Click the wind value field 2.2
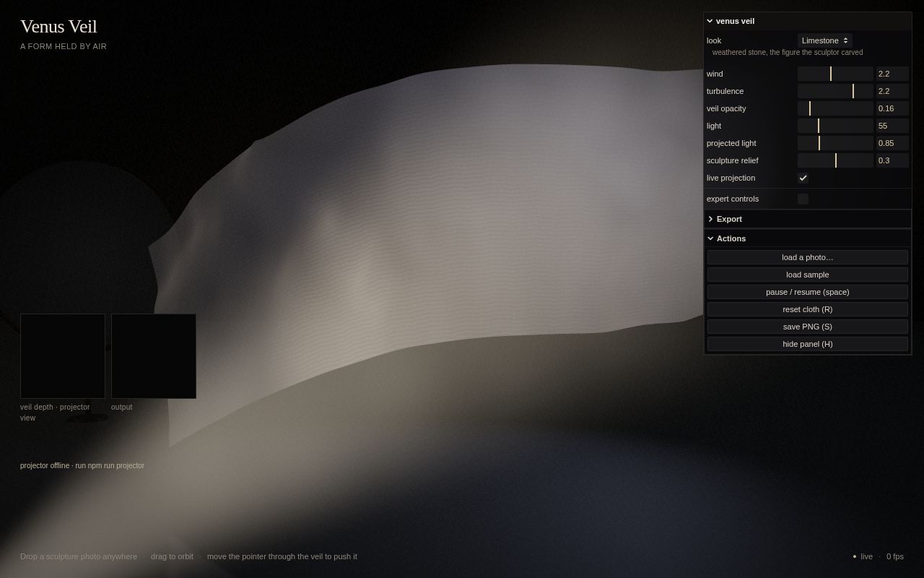Viewport: 924px width, 578px height. (892, 74)
